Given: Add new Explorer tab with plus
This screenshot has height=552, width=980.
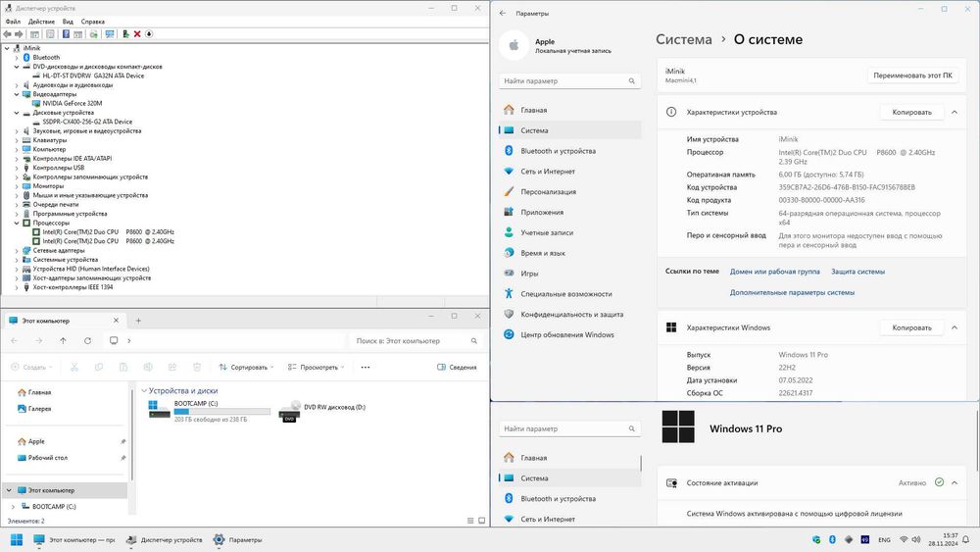Looking at the screenshot, I should click(x=138, y=321).
